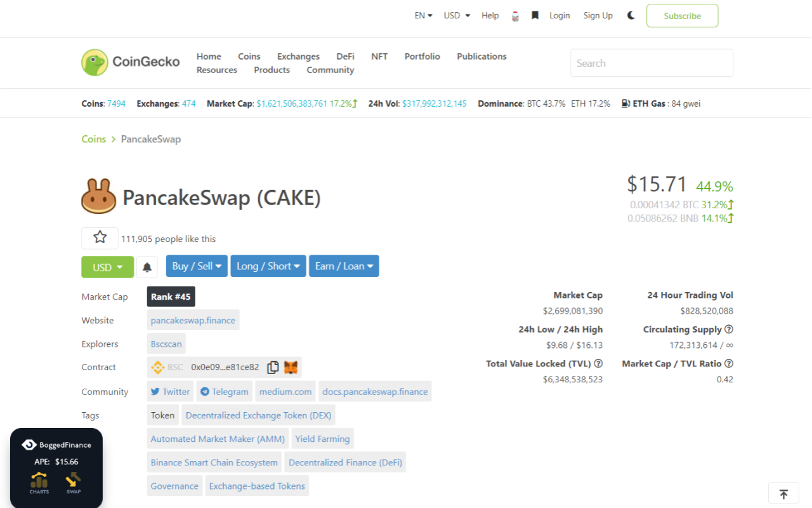Image resolution: width=812 pixels, height=508 pixels.
Task: Focus the Search input field
Action: tap(652, 63)
